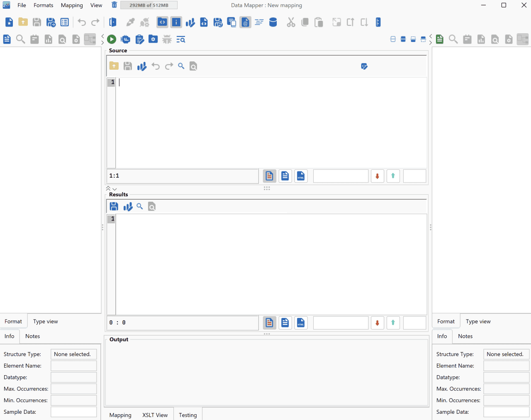Click the double-up chevron above Results
Image resolution: width=531 pixels, height=420 pixels.
(108, 188)
